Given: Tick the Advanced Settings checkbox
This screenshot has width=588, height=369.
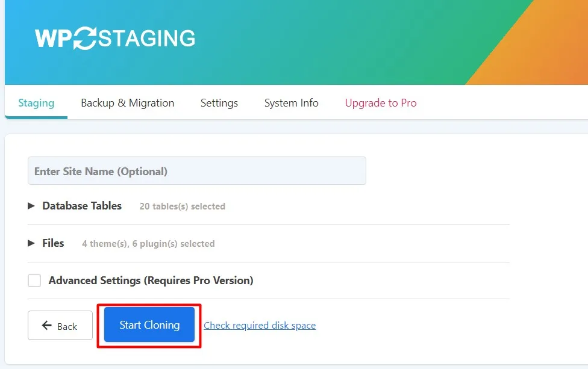Looking at the screenshot, I should (x=34, y=281).
